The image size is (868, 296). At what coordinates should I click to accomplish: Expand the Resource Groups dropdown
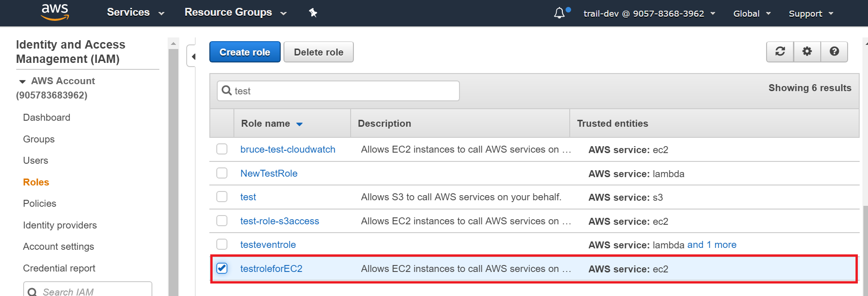coord(235,12)
